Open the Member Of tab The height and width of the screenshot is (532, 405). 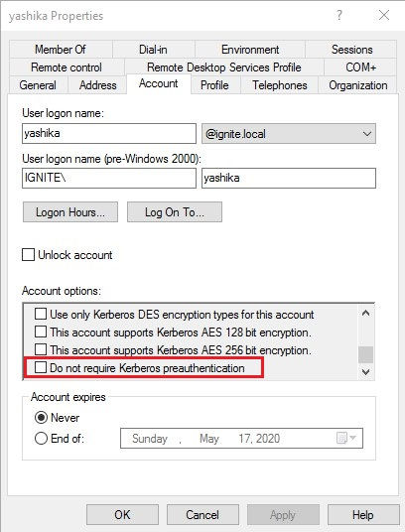click(61, 50)
